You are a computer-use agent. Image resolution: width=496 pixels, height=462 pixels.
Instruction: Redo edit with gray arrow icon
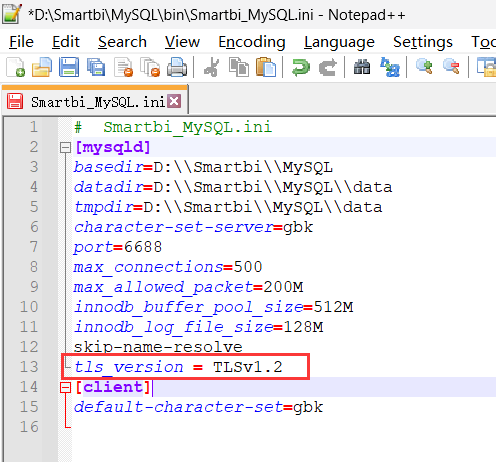coord(328,67)
